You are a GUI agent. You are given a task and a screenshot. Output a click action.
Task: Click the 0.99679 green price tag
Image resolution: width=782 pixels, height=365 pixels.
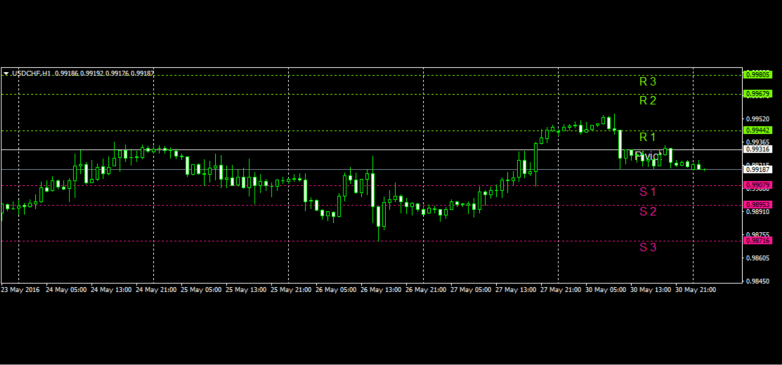pyautogui.click(x=758, y=94)
